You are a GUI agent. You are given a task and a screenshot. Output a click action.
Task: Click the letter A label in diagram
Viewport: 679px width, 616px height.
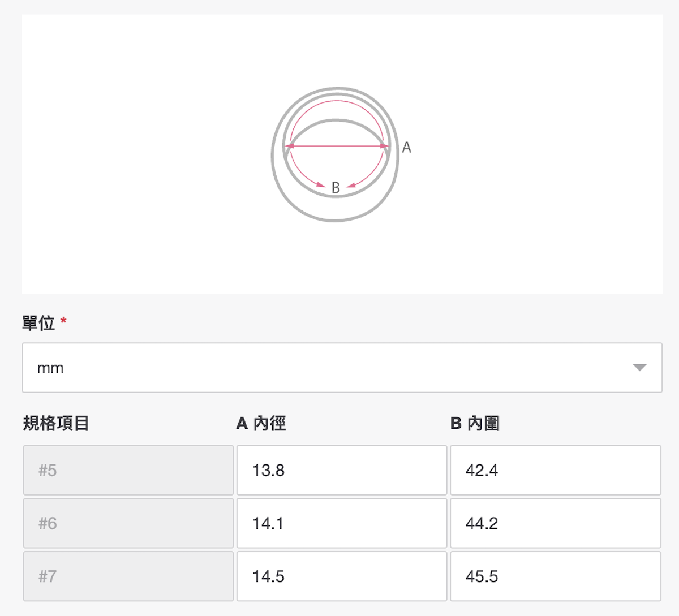click(x=406, y=148)
